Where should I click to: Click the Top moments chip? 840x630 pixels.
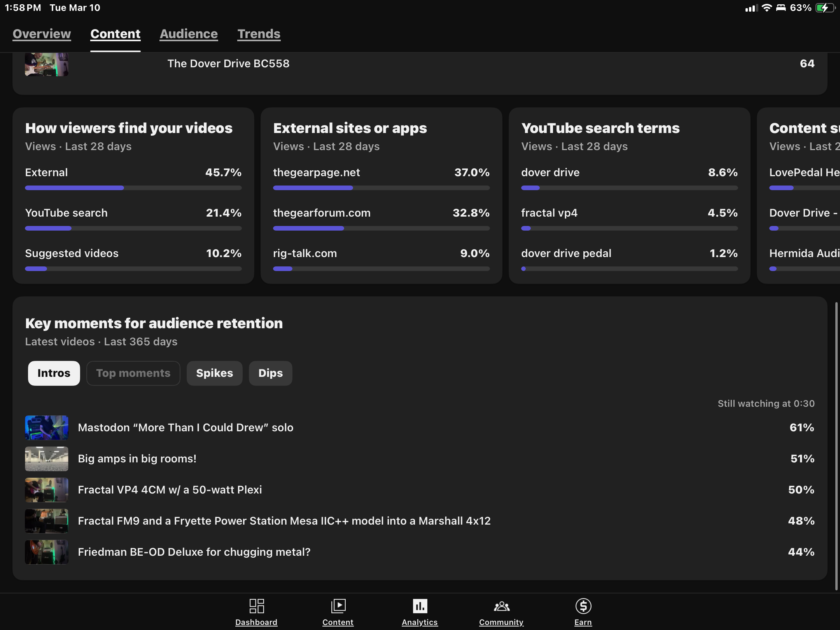click(x=133, y=373)
